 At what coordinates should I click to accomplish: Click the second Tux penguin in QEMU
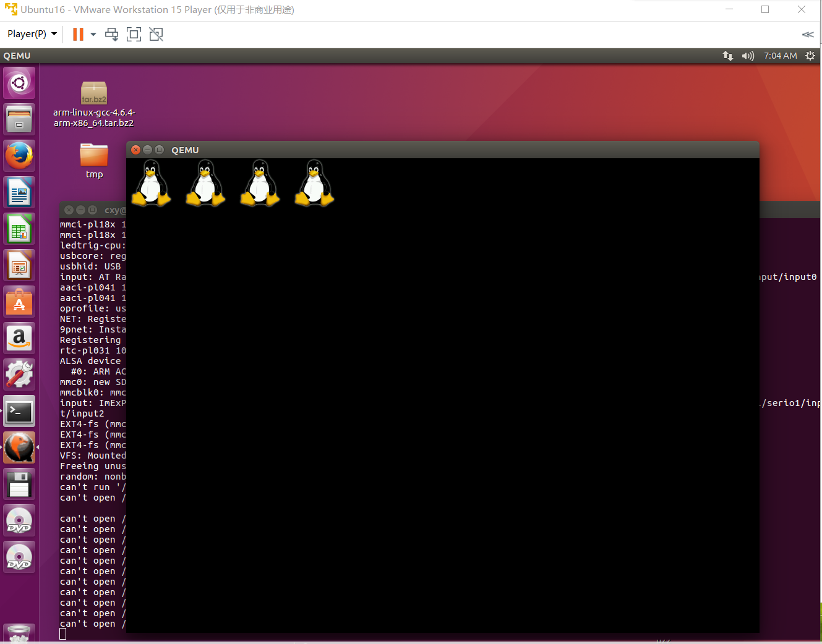tap(206, 183)
